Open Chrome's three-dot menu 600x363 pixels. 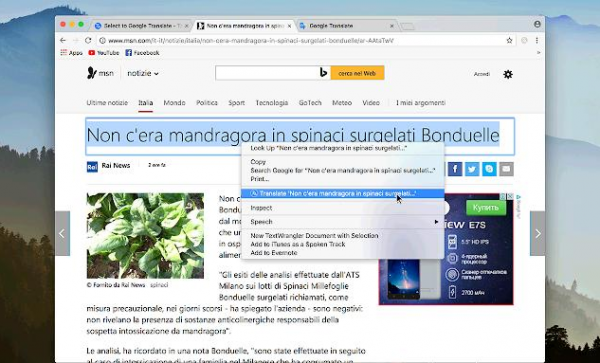tap(537, 40)
